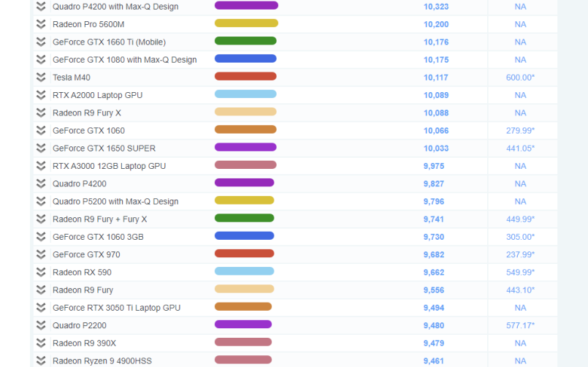Click the 10,200 score value

pyautogui.click(x=436, y=24)
